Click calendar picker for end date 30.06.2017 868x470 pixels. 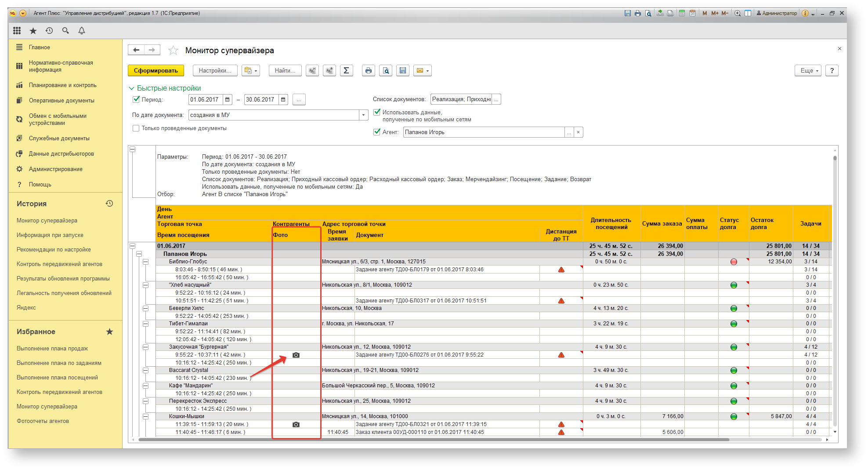283,99
